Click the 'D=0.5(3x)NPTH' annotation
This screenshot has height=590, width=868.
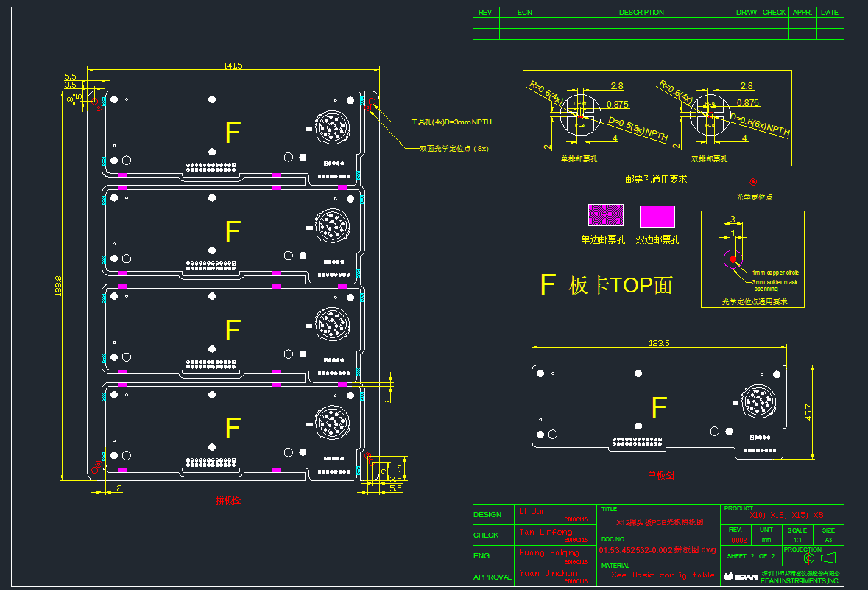click(x=638, y=128)
